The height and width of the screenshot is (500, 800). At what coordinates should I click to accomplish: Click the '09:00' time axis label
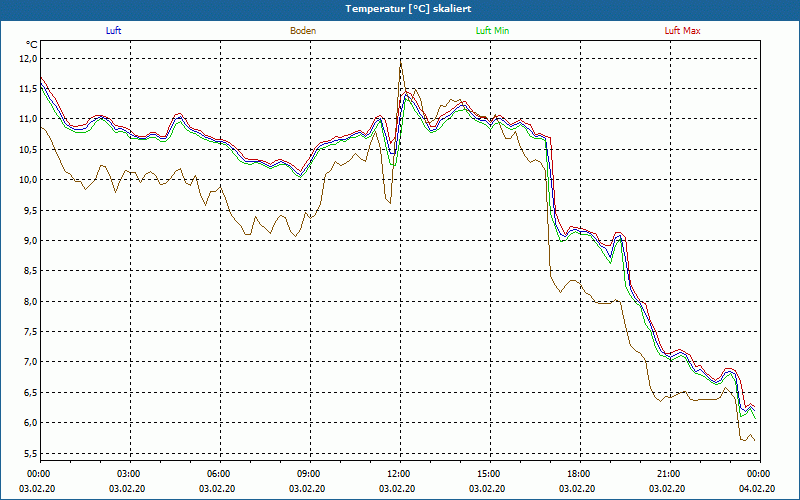310,474
